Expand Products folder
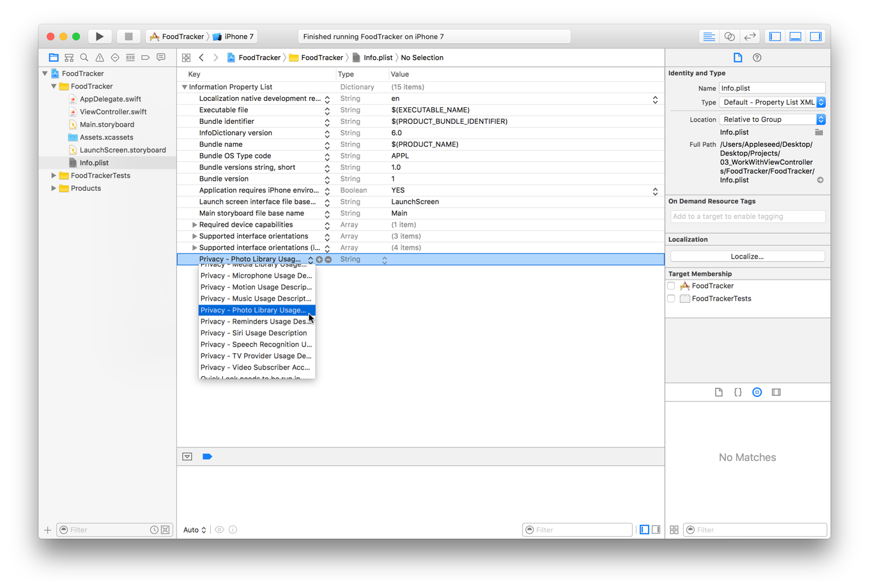 coord(54,188)
